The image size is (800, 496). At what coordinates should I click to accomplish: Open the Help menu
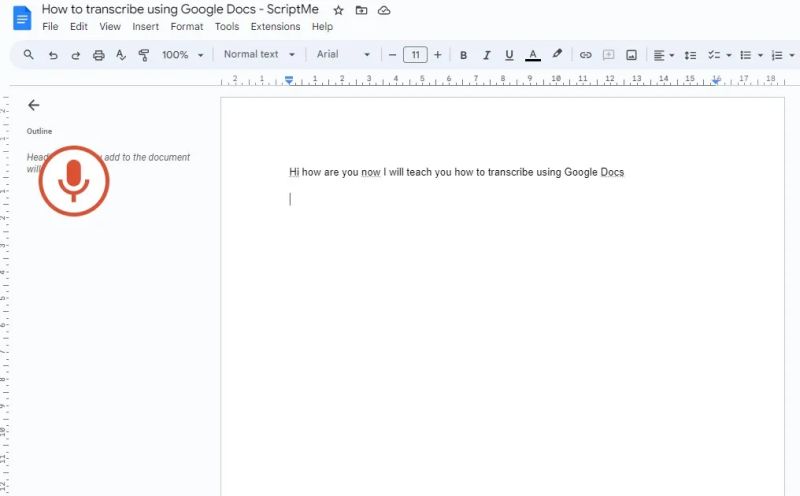322,27
